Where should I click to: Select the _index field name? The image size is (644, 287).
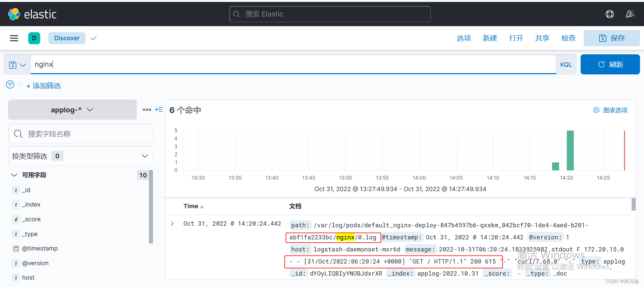pyautogui.click(x=31, y=205)
